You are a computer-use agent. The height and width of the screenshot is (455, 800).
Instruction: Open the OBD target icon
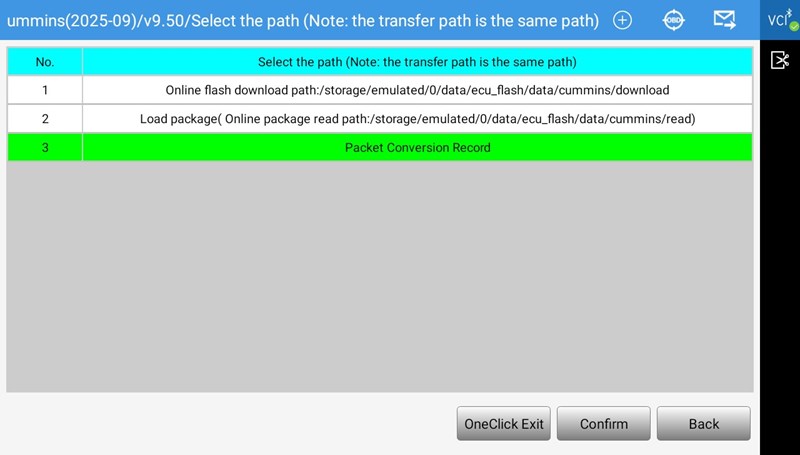(674, 20)
